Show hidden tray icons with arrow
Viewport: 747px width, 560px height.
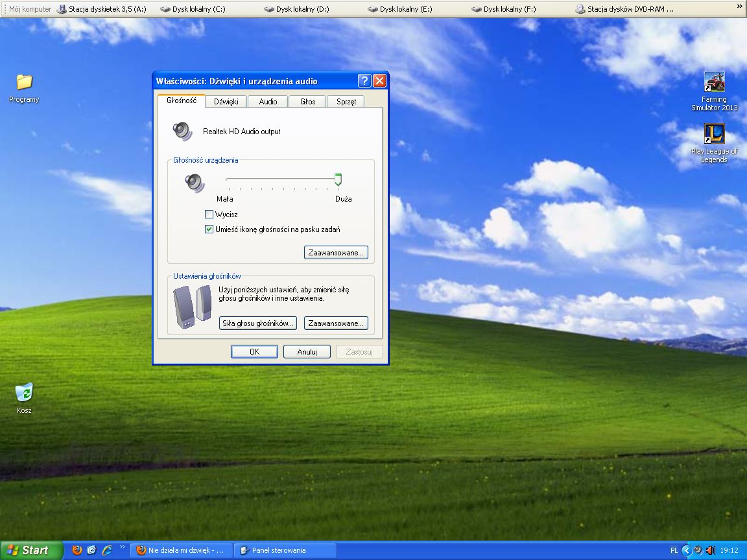tap(687, 550)
